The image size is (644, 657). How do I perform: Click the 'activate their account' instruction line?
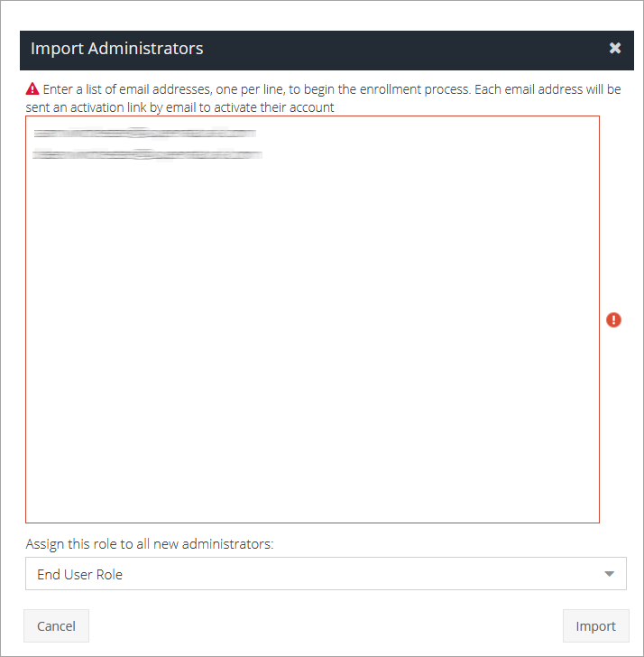pyautogui.click(x=180, y=107)
